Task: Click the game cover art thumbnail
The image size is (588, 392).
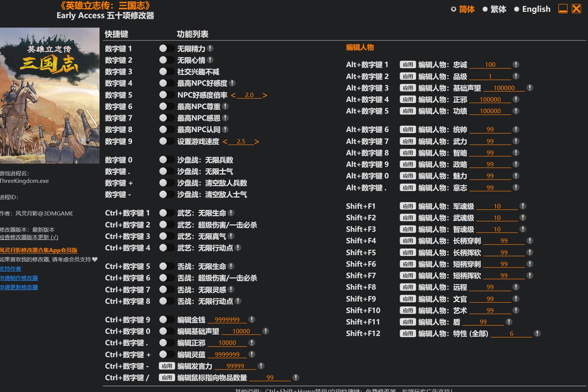Action: pyautogui.click(x=50, y=96)
